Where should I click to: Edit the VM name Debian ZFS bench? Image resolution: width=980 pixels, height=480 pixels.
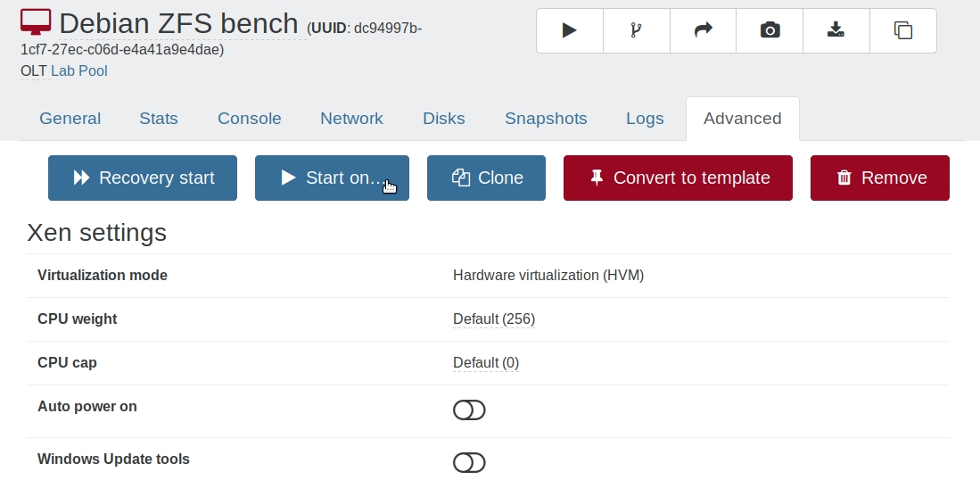[x=178, y=24]
